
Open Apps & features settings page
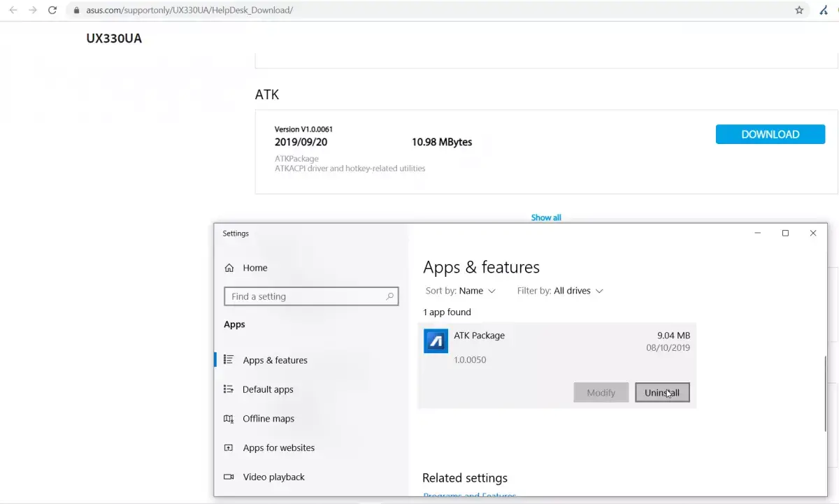click(275, 360)
